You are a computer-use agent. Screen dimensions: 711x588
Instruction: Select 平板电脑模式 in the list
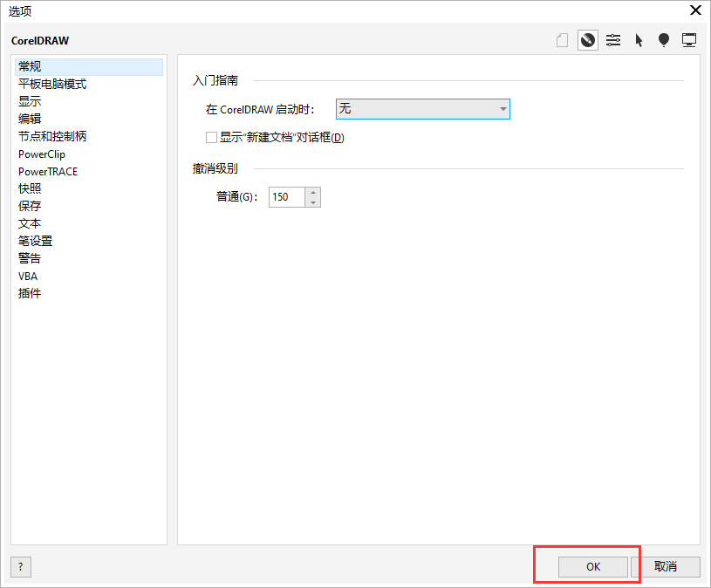89,85
